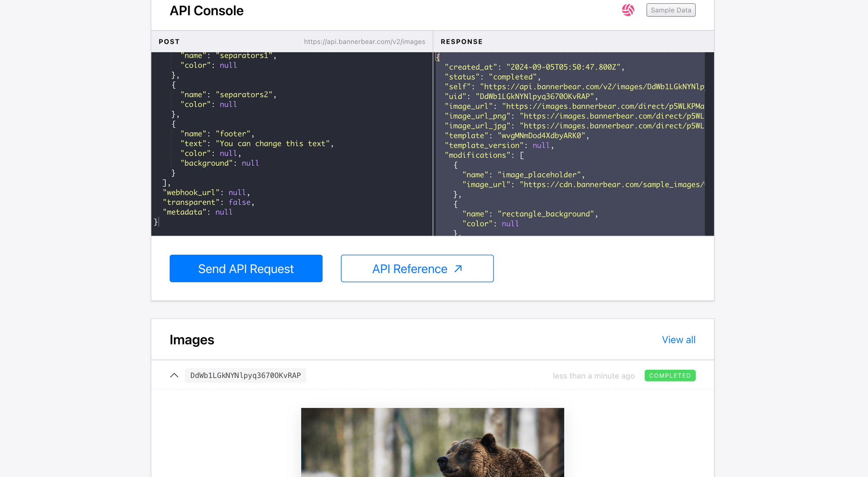Select the image UID chip DdWb1LGkNYNlpyq3670OKvRAP
The height and width of the screenshot is (477, 868).
246,375
